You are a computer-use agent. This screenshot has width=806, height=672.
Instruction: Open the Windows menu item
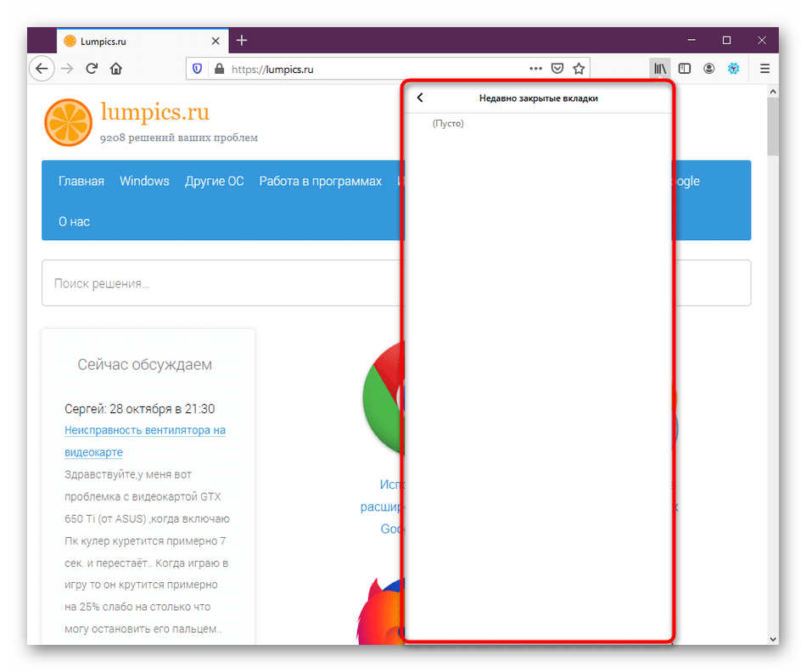(x=144, y=181)
